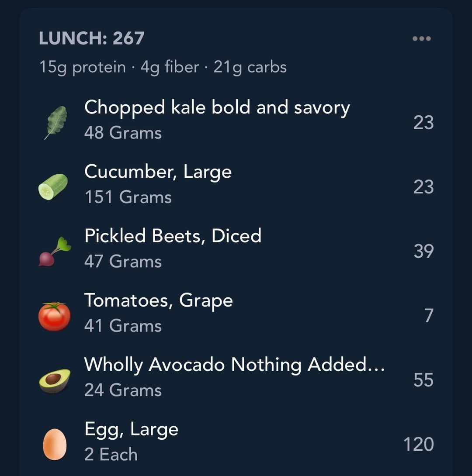Select the Pickled Beets, Diced item

coord(173,236)
